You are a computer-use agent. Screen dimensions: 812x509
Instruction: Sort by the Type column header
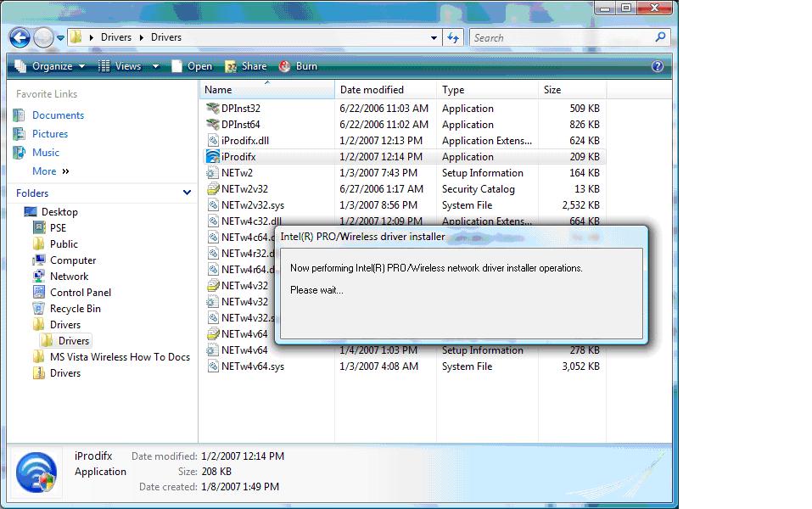click(487, 90)
